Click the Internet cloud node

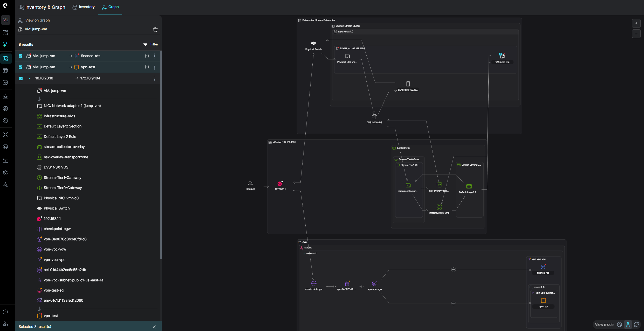(x=250, y=184)
